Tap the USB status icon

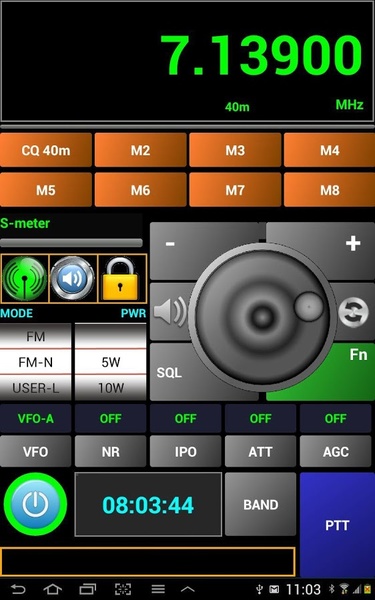260,589
